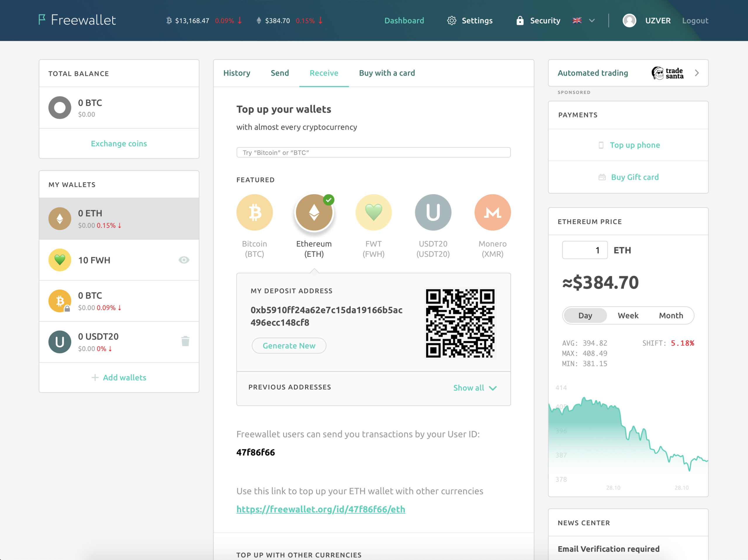The image size is (748, 560).
Task: Click Generate New address button
Action: (x=289, y=346)
